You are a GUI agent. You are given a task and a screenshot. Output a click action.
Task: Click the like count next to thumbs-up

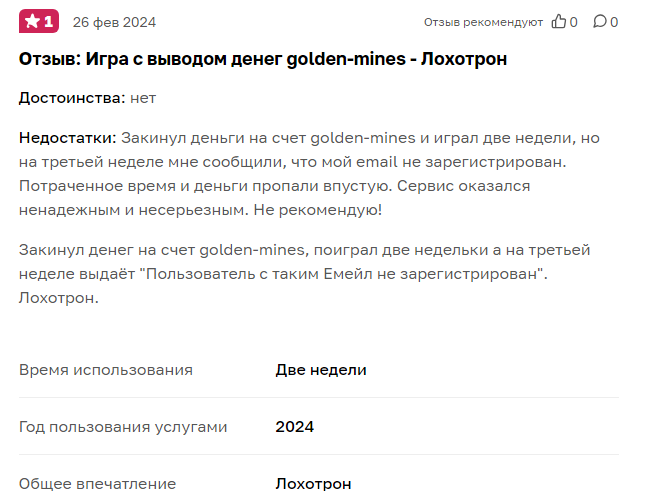[574, 22]
